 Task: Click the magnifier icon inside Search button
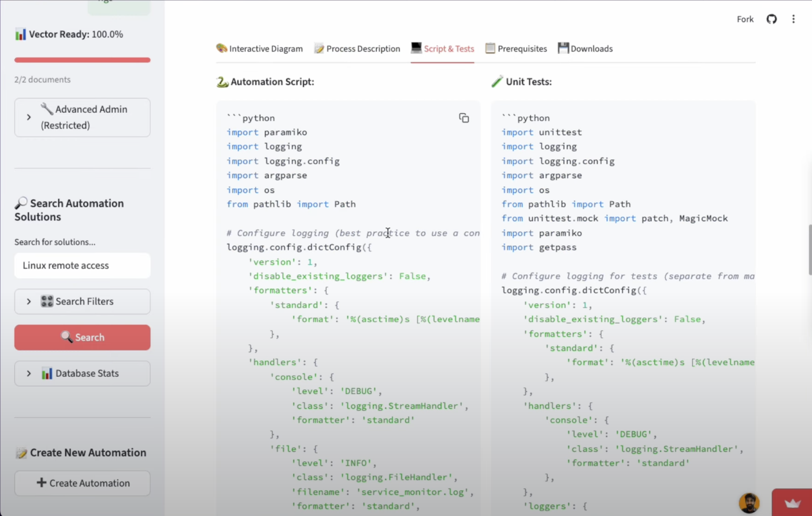(x=66, y=337)
